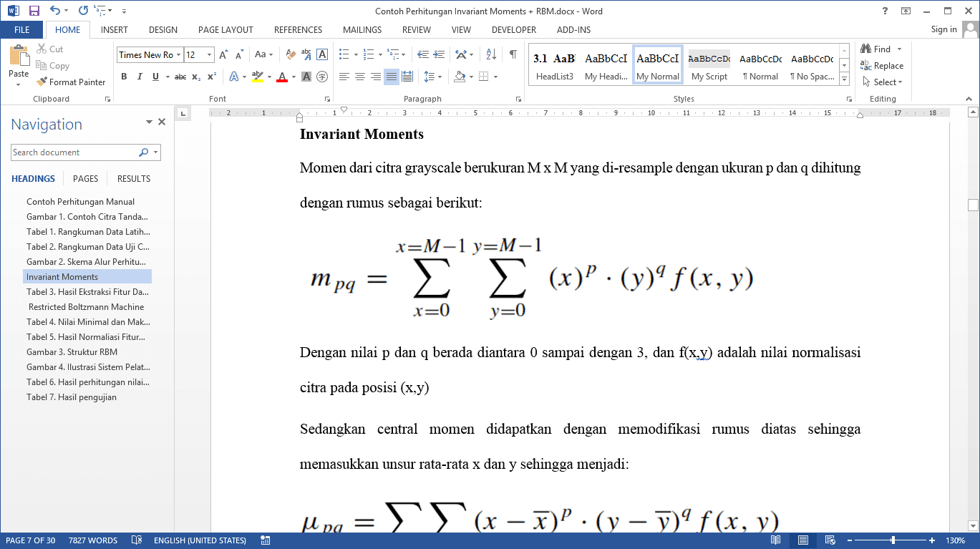Toggle Justify text alignment

point(391,77)
